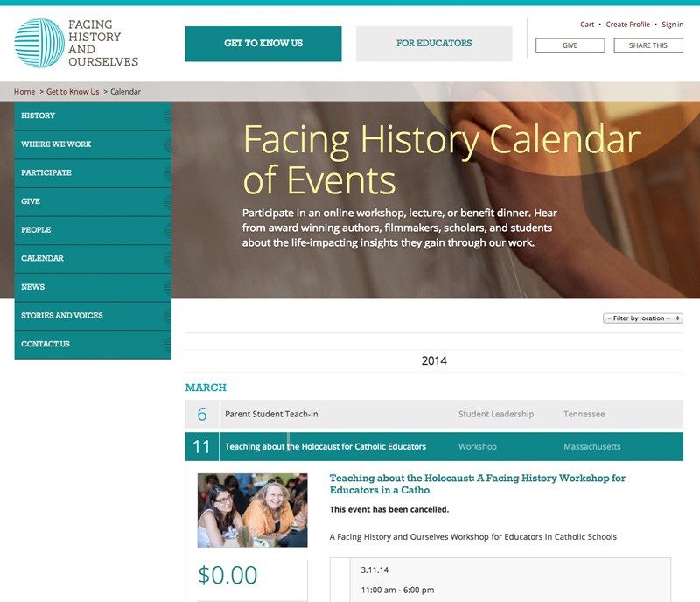This screenshot has width=700, height=602.
Task: Navigate to Home via breadcrumb
Action: (x=24, y=90)
